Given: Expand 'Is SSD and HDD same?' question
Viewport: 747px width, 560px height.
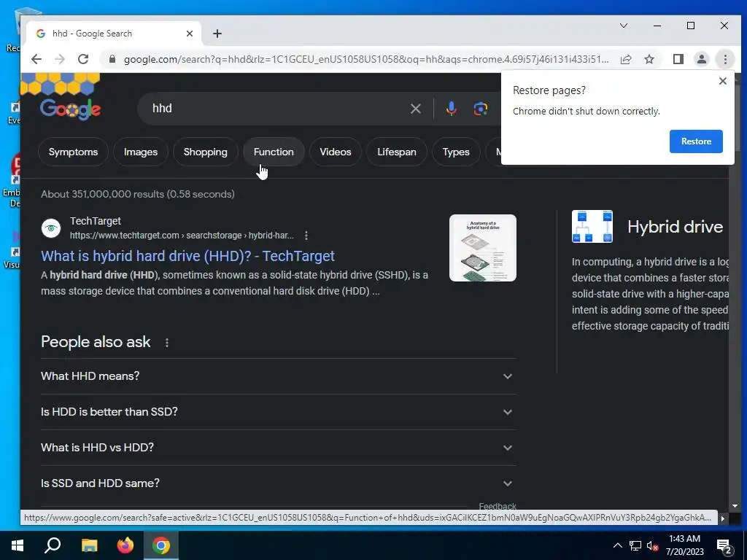Looking at the screenshot, I should pos(279,483).
